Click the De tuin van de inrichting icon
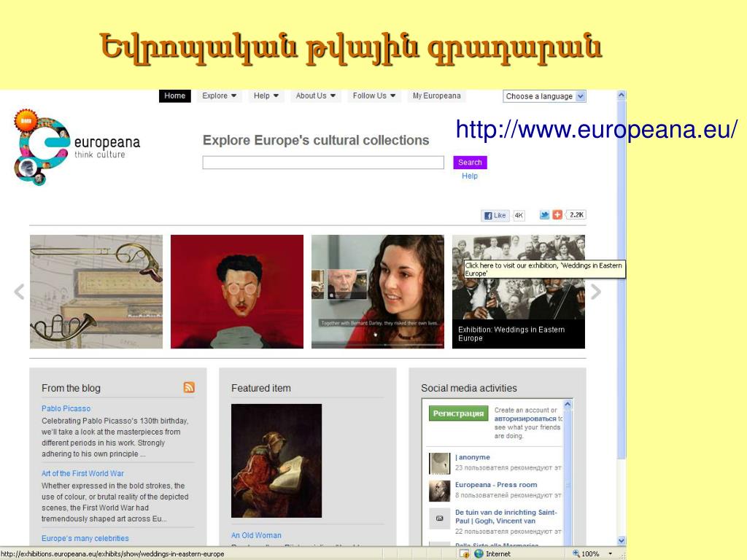 (x=439, y=518)
